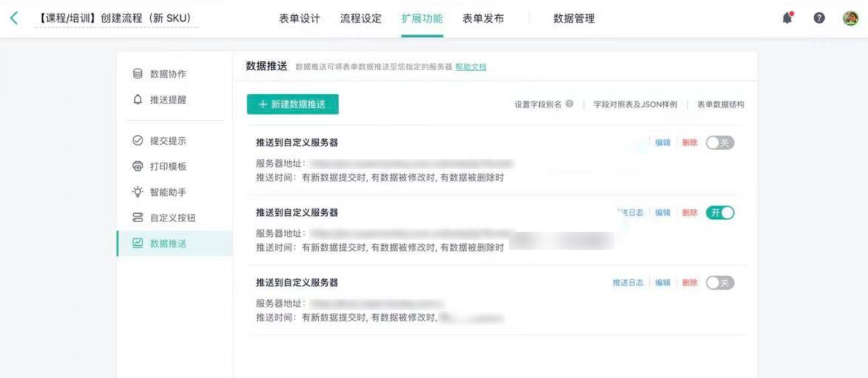Click the 新建数据推送 button
Viewport: 868px width, 378px height.
pyautogui.click(x=293, y=104)
